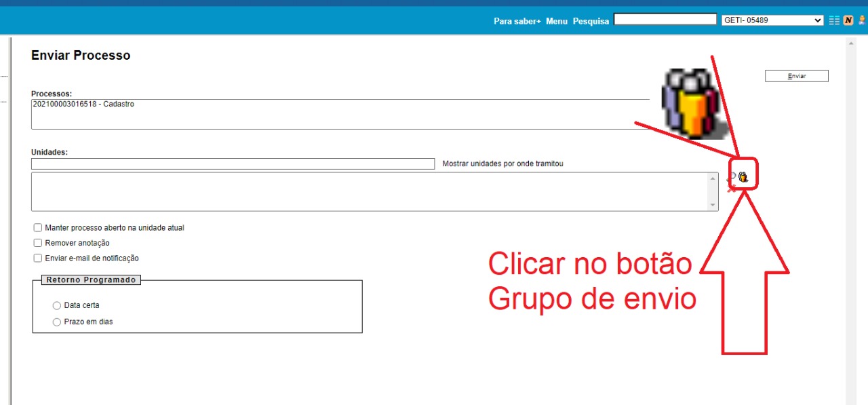Click the Pesquisa search box in header

665,20
